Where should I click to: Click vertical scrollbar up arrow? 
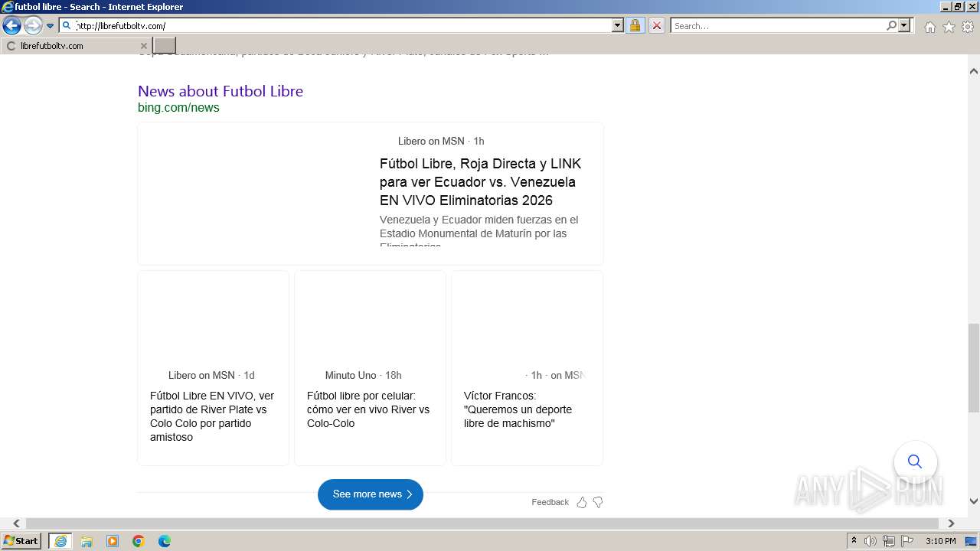(974, 71)
